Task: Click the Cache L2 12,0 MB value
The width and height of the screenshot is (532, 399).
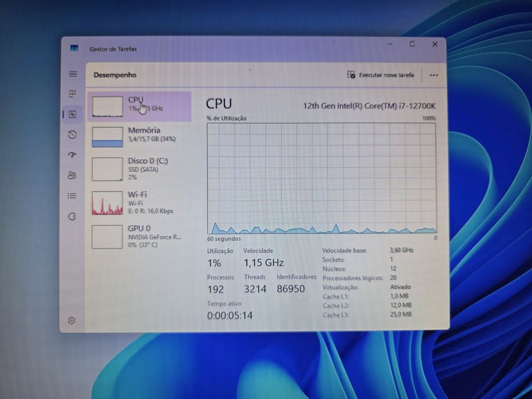Action: pos(401,305)
